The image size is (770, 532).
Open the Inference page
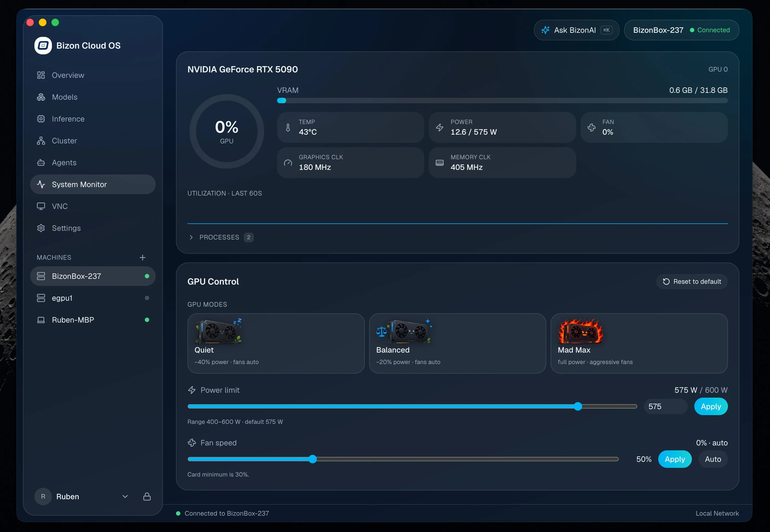pos(93,119)
